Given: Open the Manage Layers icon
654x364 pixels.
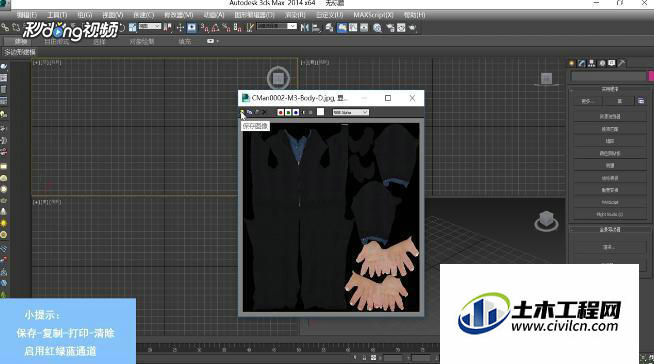Looking at the screenshot, I should tap(330, 28).
